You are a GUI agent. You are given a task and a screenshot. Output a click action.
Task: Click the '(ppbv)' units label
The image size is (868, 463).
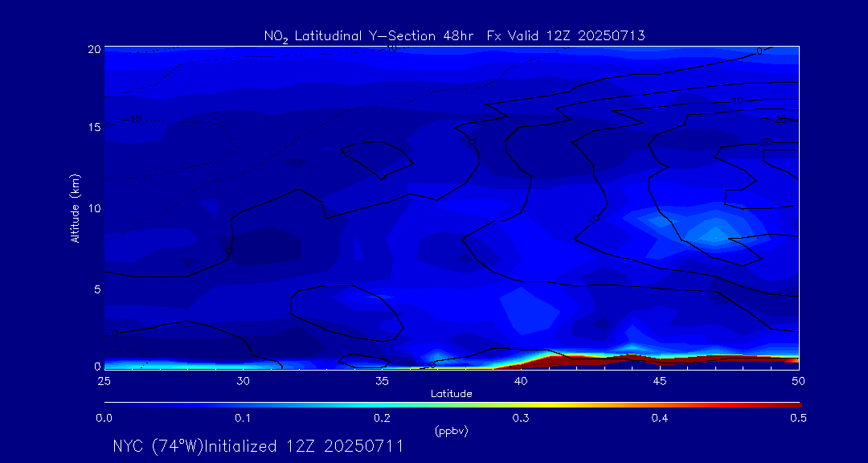(452, 432)
